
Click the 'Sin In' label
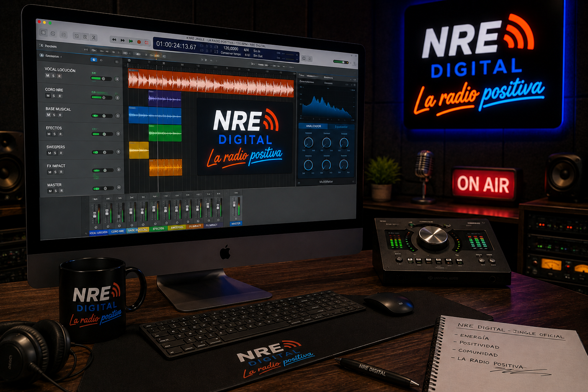pyautogui.click(x=256, y=51)
